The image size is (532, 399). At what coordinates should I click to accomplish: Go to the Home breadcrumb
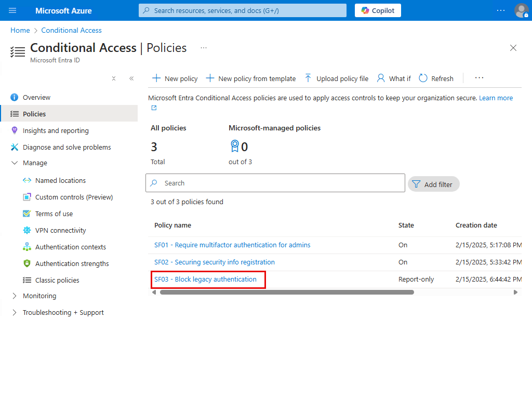20,30
